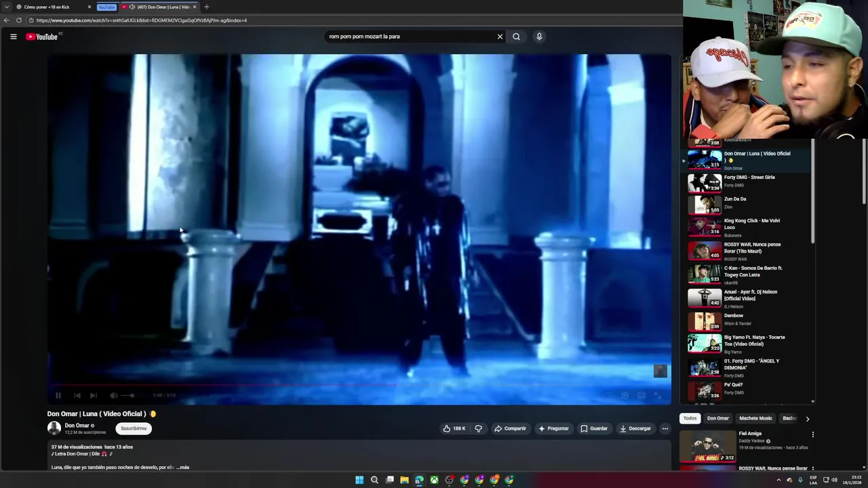Subscribe to Don Omar with Suscribirme

point(134,428)
